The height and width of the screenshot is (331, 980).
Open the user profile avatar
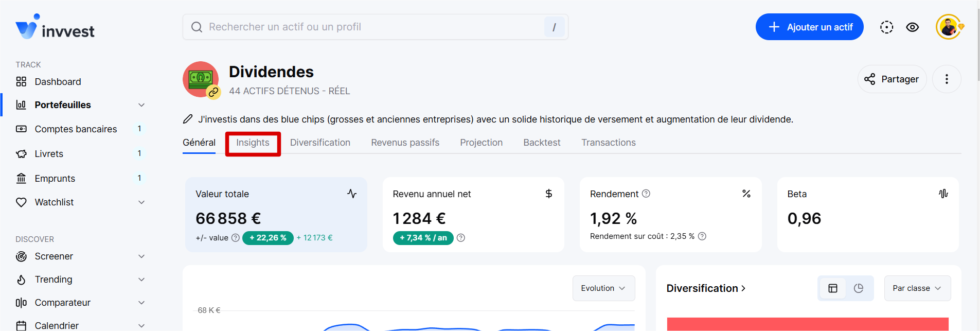coord(949,27)
